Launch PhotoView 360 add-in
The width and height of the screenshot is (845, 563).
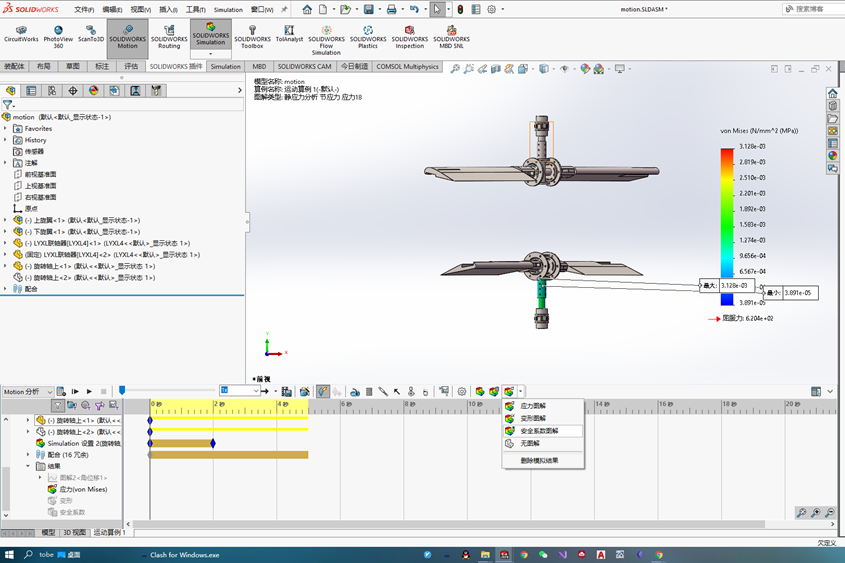(x=58, y=37)
